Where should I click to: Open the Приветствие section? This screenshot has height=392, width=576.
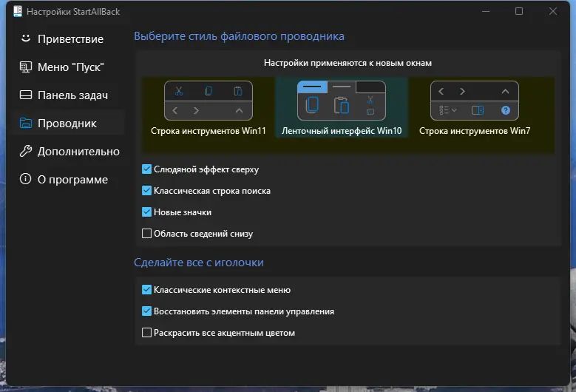(x=68, y=39)
